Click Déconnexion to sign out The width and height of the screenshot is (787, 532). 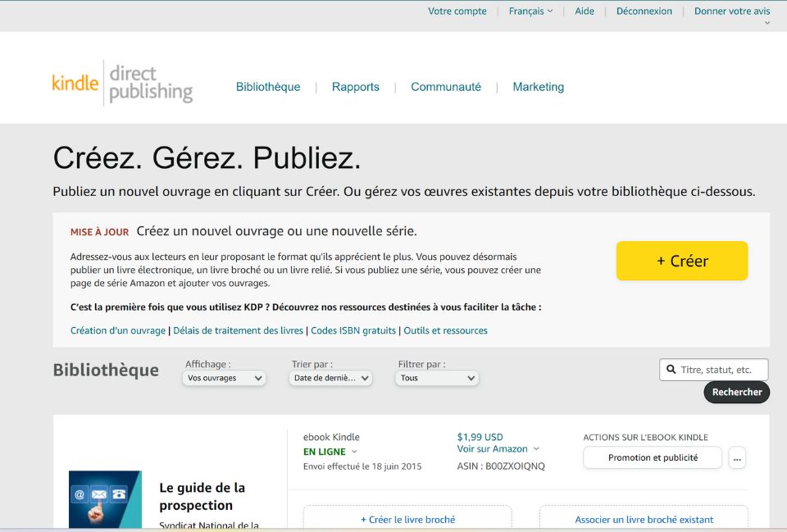644,11
